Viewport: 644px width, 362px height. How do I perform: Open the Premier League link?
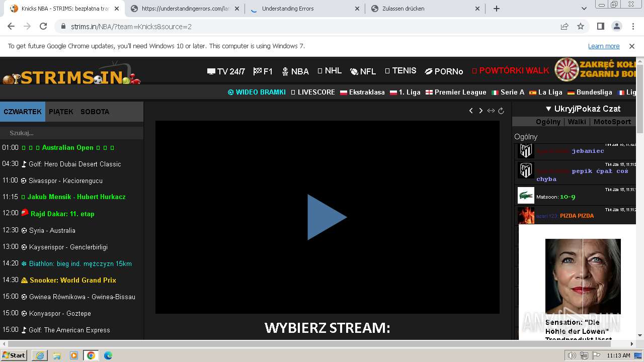click(456, 92)
